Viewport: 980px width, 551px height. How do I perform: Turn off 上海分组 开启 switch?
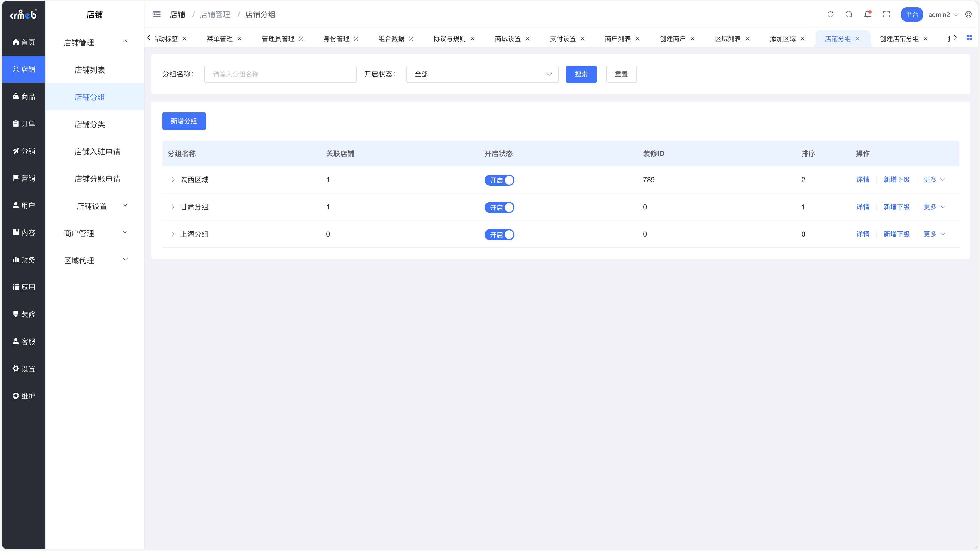(499, 235)
